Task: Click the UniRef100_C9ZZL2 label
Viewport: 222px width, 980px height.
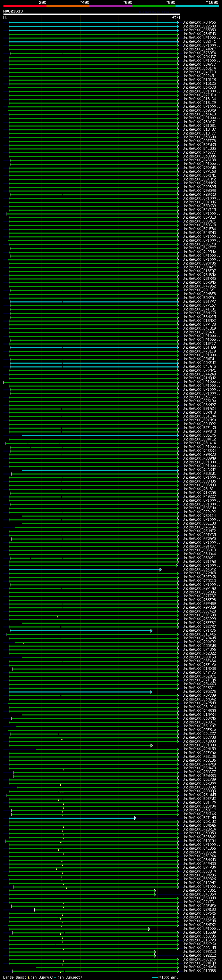Action: [x=199, y=955]
